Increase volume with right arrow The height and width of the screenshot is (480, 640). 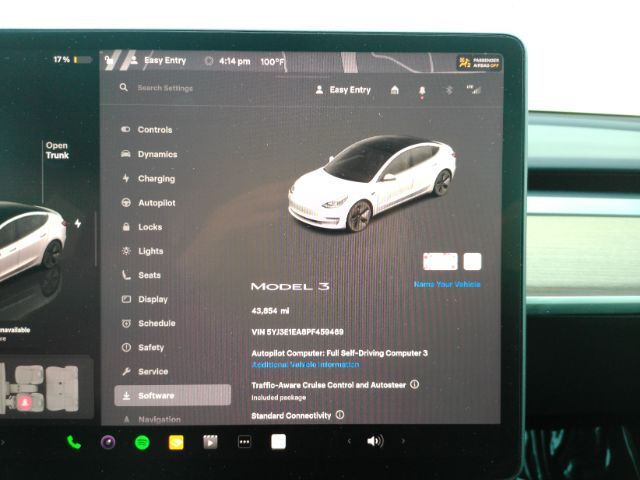(403, 441)
